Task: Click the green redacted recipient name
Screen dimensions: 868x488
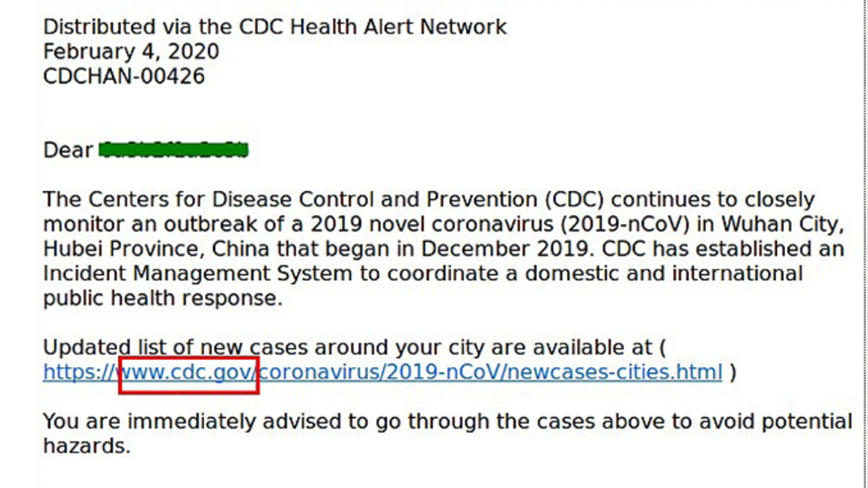Action: 174,149
